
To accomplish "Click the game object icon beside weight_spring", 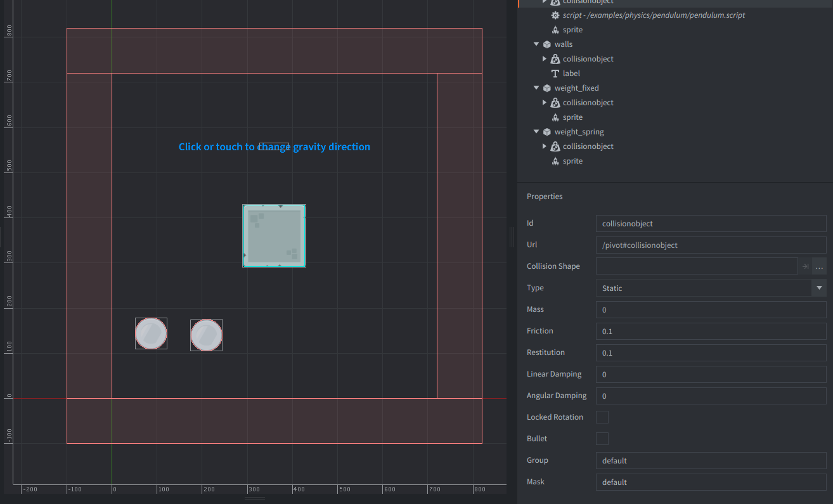I will pos(546,132).
